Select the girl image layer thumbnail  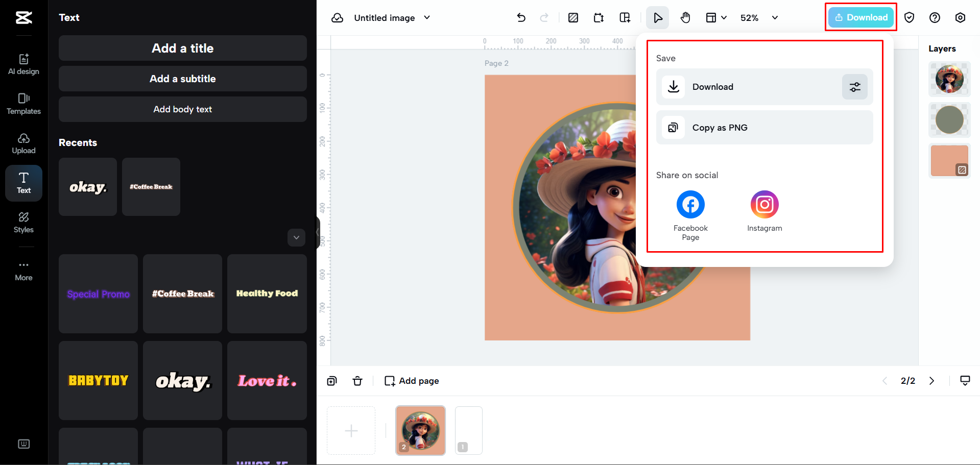(x=949, y=79)
